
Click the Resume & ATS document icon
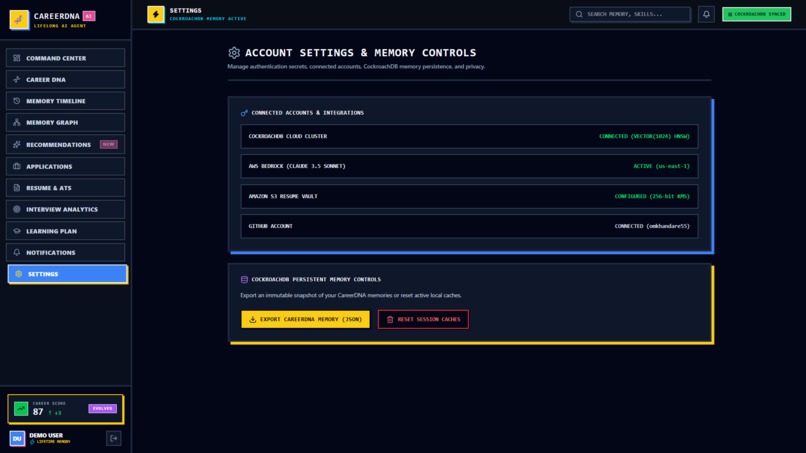click(17, 188)
